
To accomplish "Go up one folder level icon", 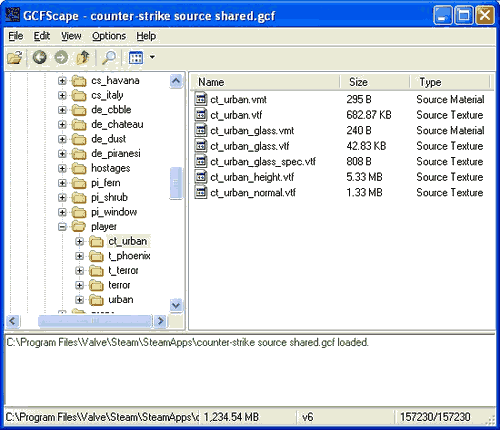I will (83, 57).
